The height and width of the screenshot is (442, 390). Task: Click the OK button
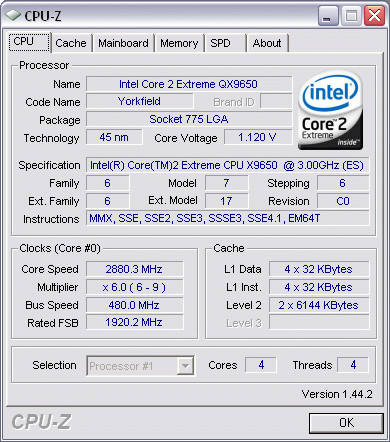pos(346,423)
